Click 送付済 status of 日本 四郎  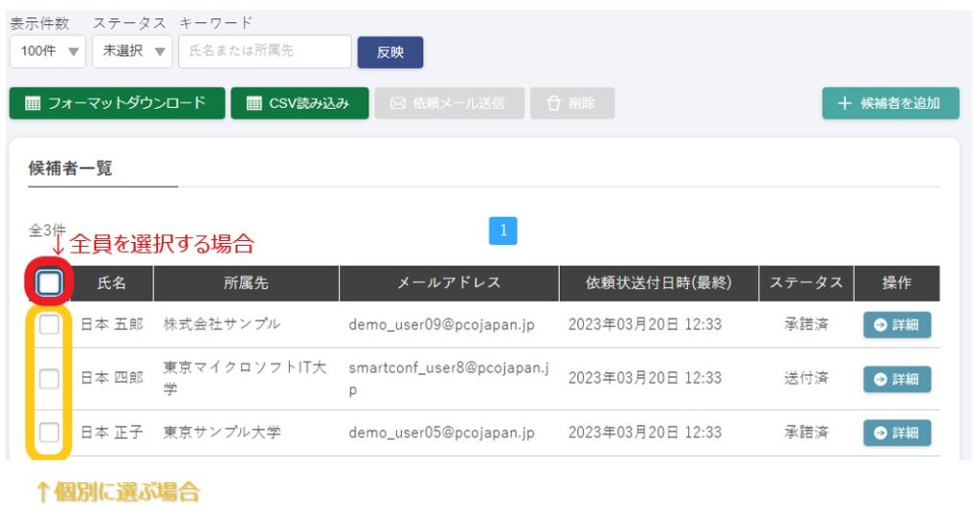(806, 378)
